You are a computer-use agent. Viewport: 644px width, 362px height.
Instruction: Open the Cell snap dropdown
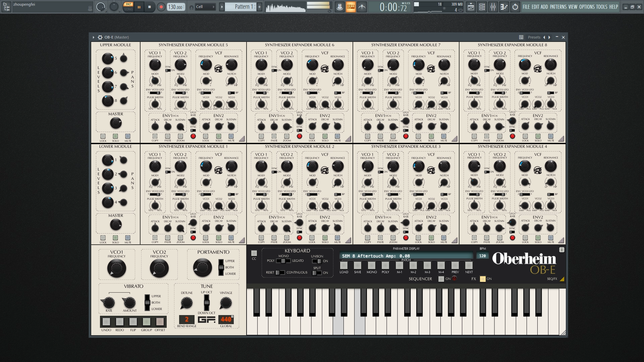[x=205, y=7]
